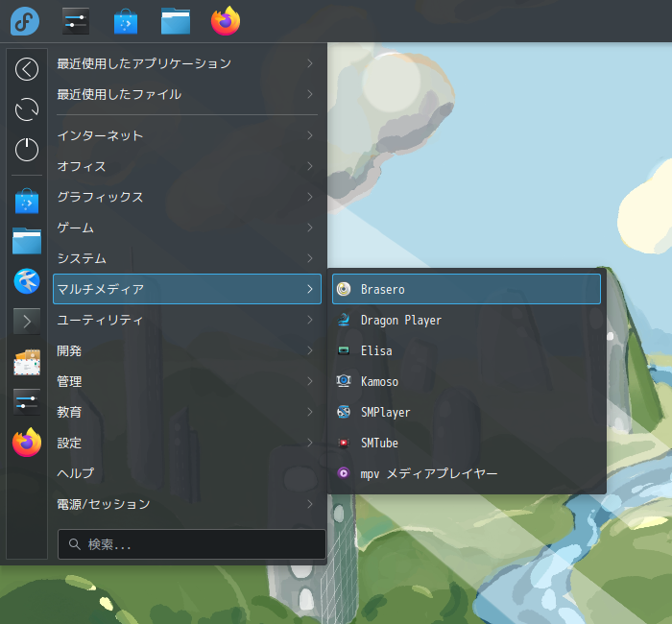Image resolution: width=672 pixels, height=624 pixels.
Task: Click the 設定 row chevron
Action: coord(310,443)
